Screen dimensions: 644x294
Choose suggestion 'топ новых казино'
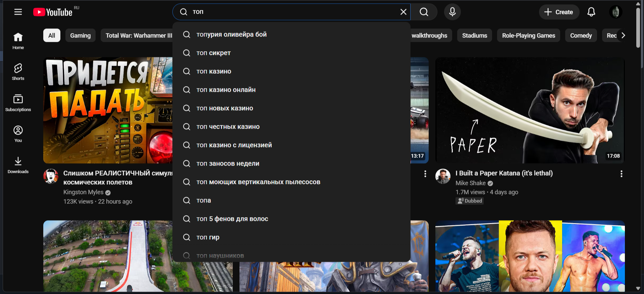tap(291, 108)
